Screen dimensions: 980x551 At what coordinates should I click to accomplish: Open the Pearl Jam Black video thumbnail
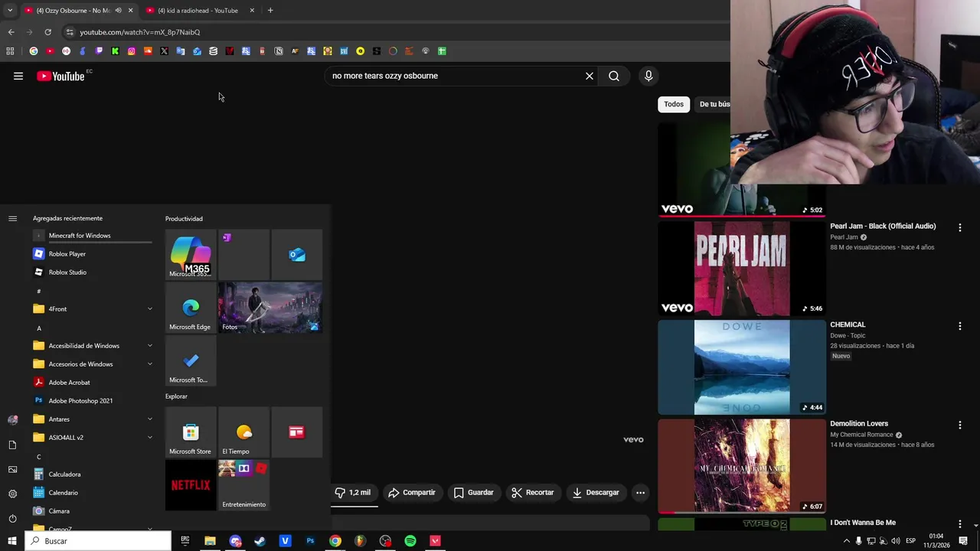click(742, 269)
